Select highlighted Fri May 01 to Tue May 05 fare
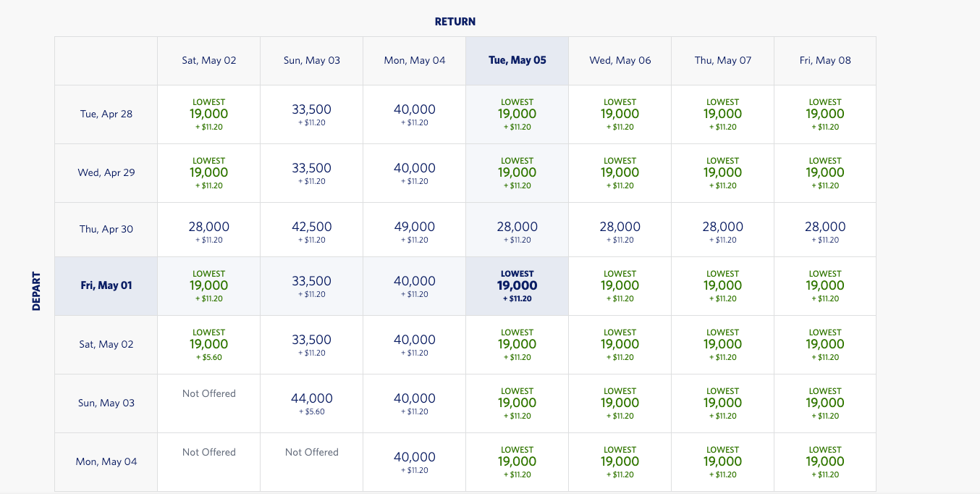The image size is (980, 494). pyautogui.click(x=517, y=286)
